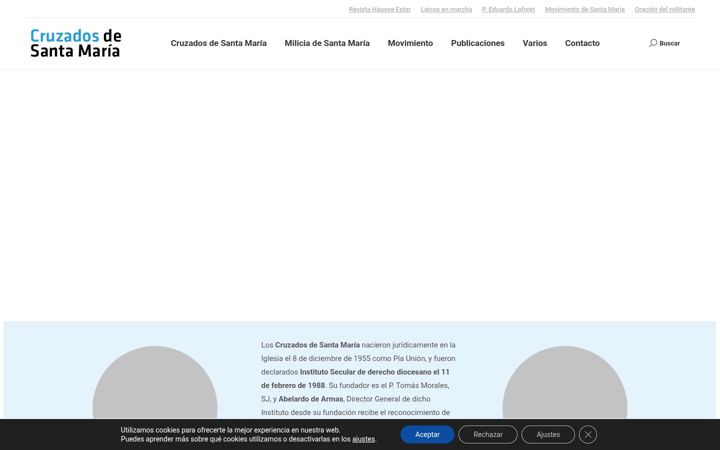Click text 'Instituto Secular de derecho diocesano el 11'

375,372
